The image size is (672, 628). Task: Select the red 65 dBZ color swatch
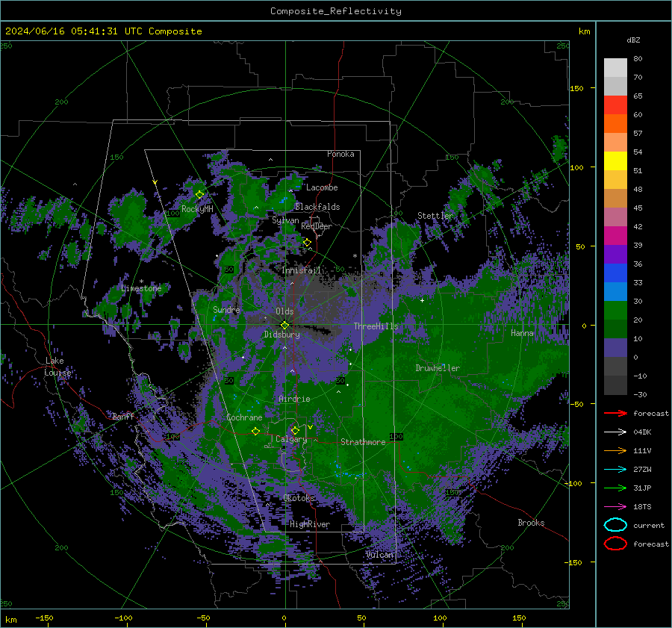615,105
